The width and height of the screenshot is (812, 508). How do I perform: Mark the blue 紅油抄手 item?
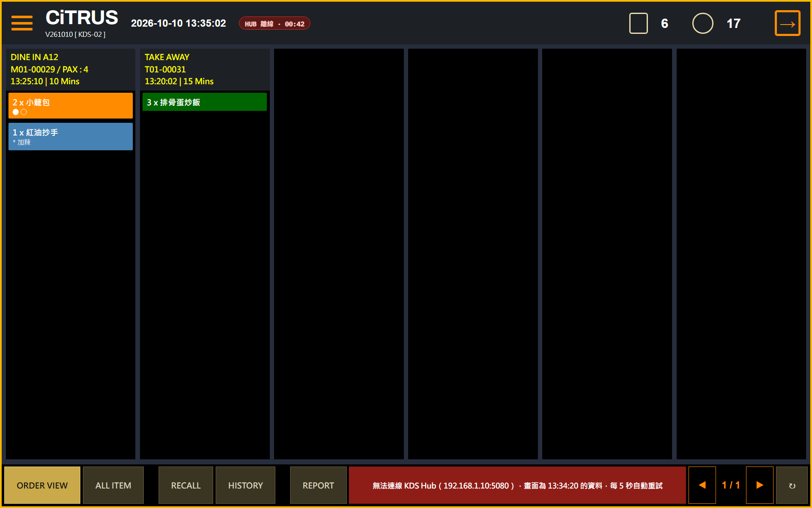pos(71,136)
